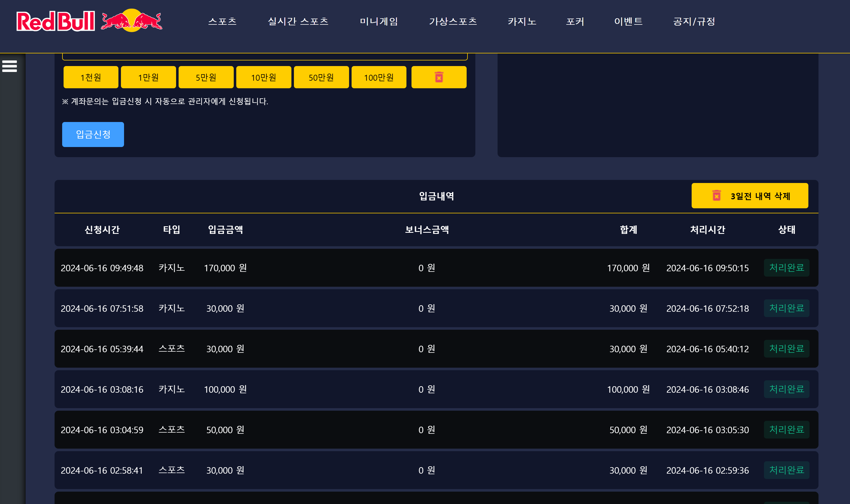
Task: Go to the 미니게임 menu
Action: point(379,21)
